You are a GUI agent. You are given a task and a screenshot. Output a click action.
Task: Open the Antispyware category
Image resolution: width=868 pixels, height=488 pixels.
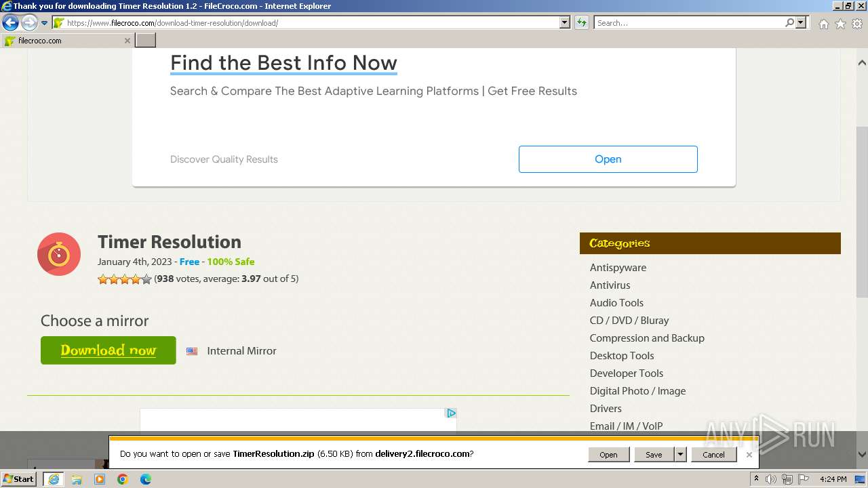[x=618, y=268]
